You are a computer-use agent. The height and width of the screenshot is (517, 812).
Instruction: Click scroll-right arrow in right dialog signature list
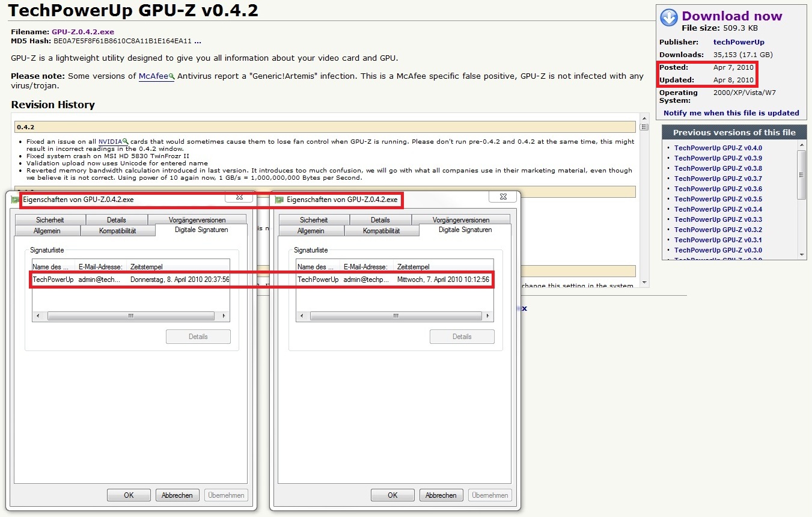pyautogui.click(x=488, y=316)
